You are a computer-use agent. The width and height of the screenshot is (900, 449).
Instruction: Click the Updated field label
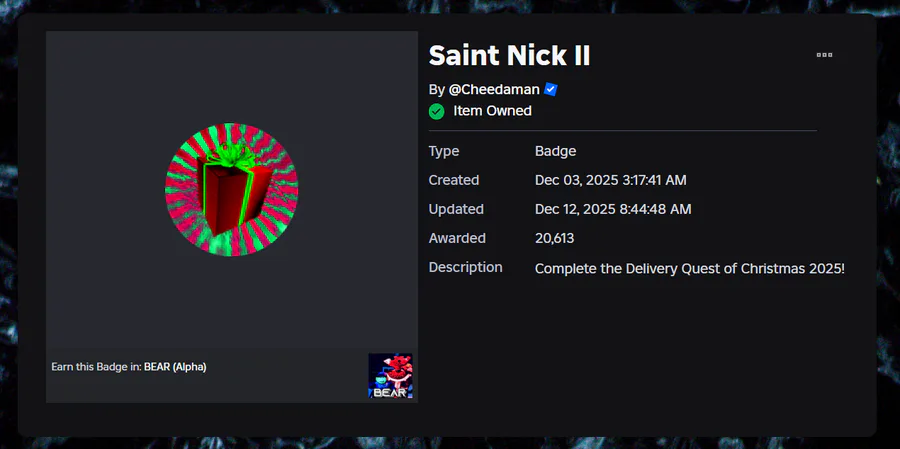tap(456, 209)
